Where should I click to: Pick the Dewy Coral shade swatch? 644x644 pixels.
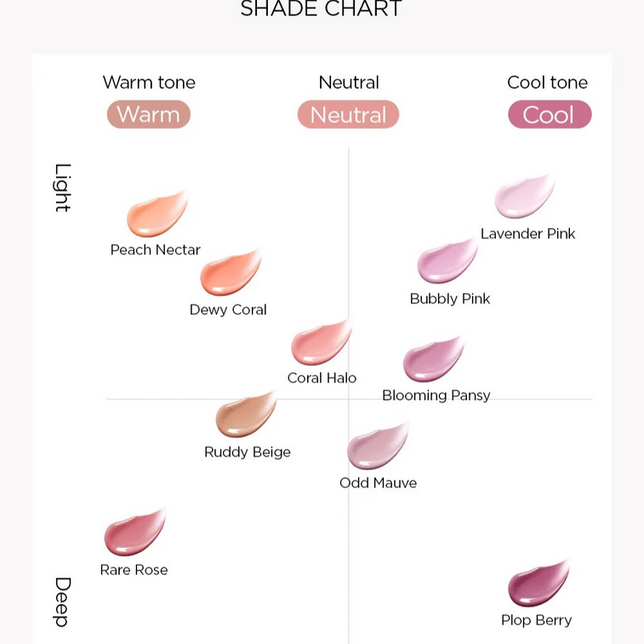pos(231,273)
